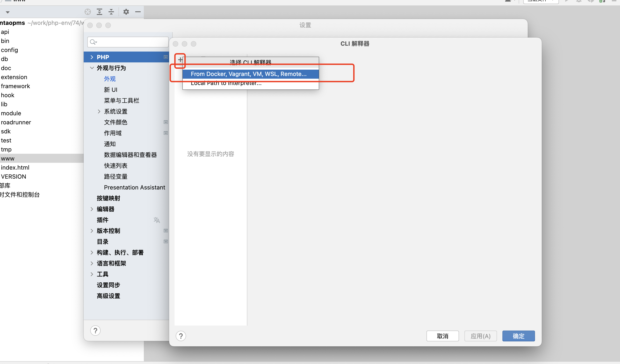Click the collapse all icon in project toolbar

tap(111, 12)
